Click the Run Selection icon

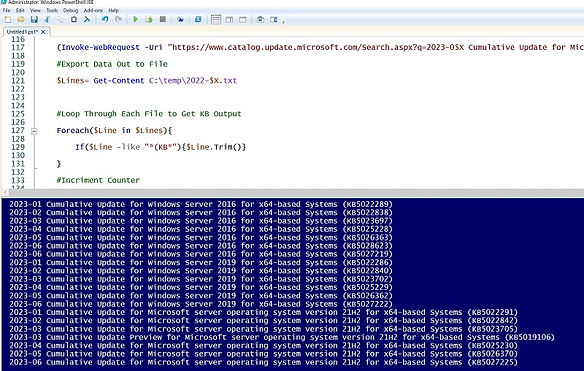point(149,19)
